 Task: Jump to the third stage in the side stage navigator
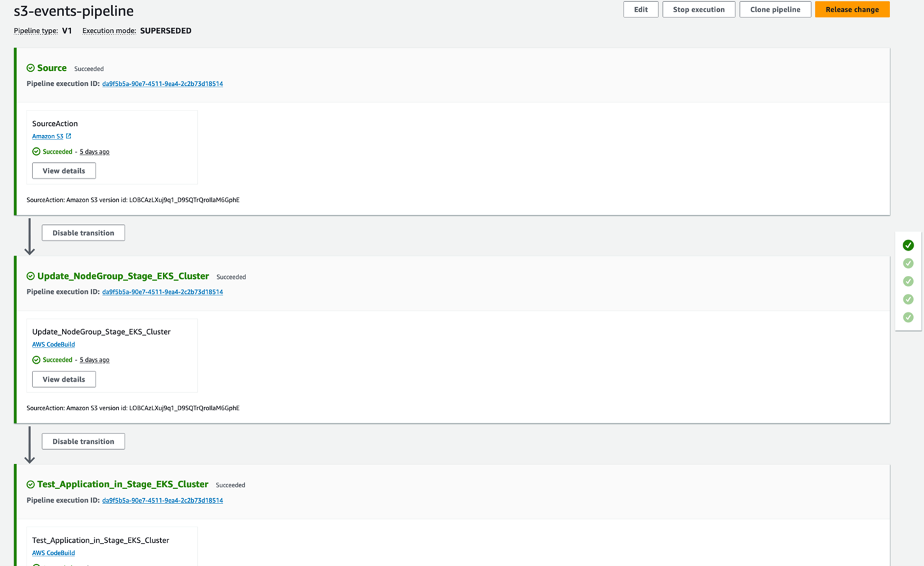click(x=908, y=281)
